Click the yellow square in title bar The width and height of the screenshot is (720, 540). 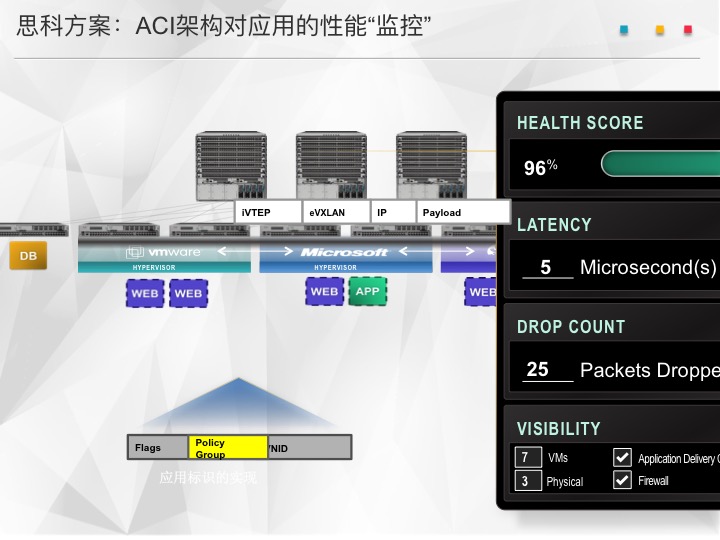click(659, 30)
